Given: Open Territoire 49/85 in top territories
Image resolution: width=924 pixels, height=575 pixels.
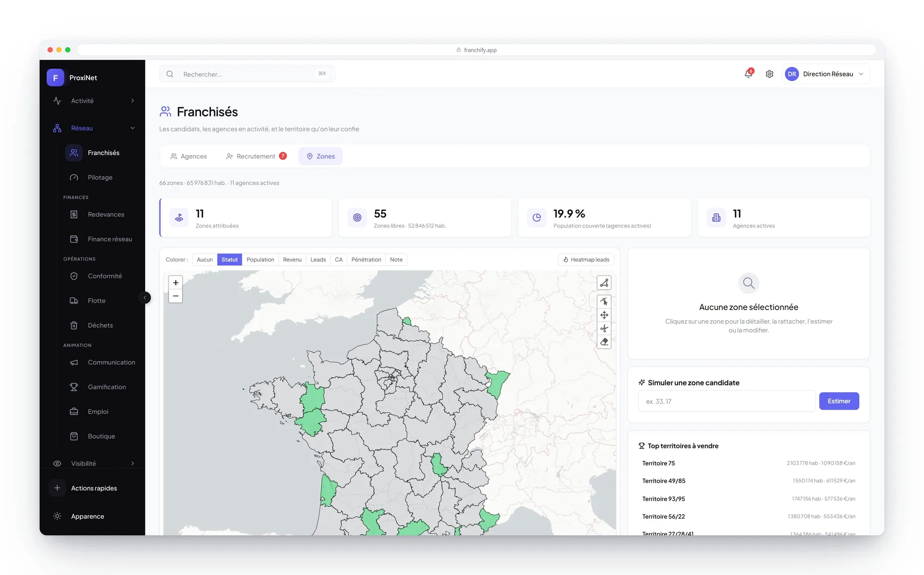Looking at the screenshot, I should click(x=748, y=481).
